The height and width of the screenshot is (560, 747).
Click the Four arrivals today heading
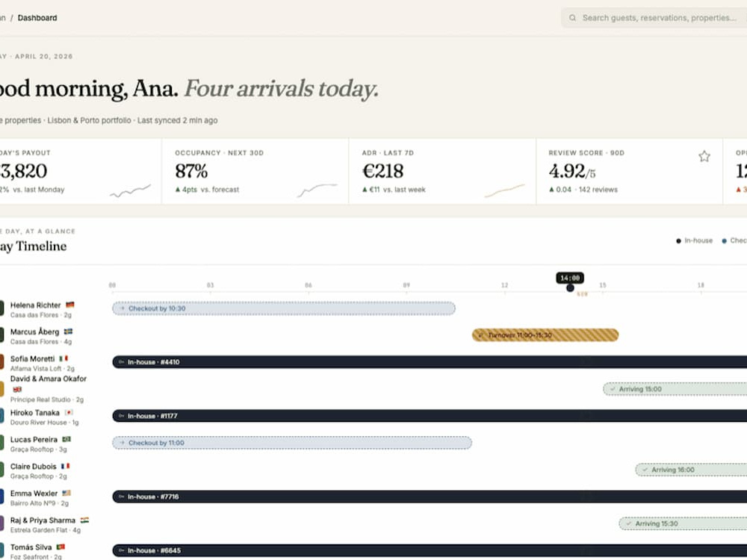click(281, 89)
